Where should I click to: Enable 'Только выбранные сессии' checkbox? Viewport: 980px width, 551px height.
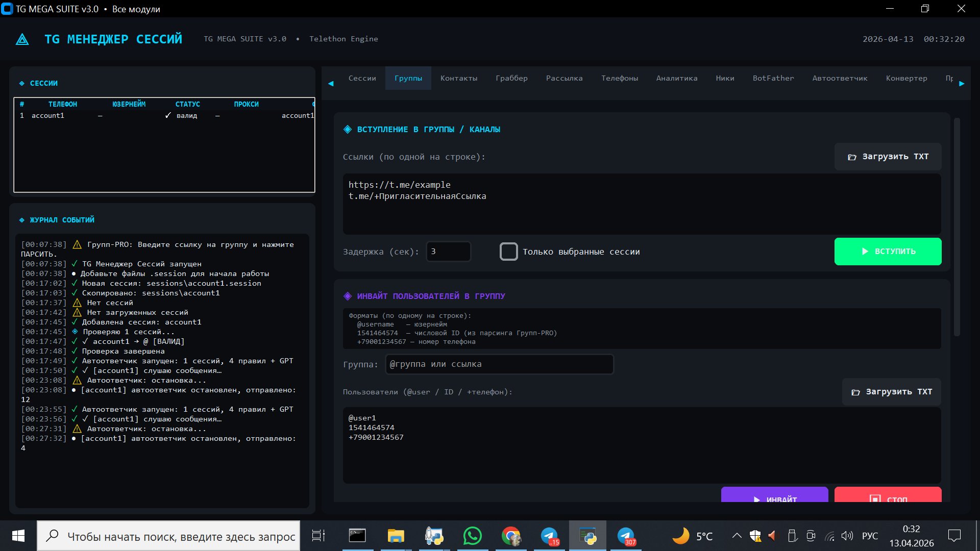tap(508, 252)
